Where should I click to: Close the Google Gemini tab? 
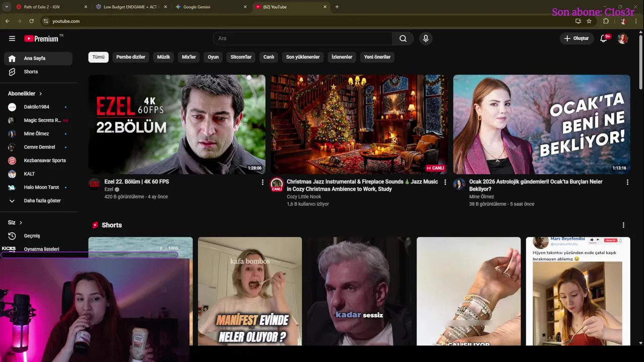tap(245, 7)
